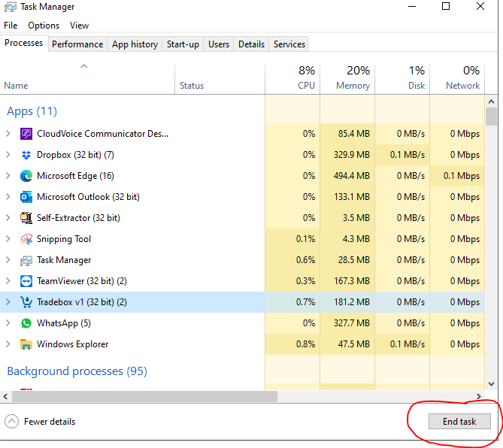Viewport: 503px width, 448px height.
Task: Select the Self-Extractor (32 bit) process name
Action: coord(78,218)
